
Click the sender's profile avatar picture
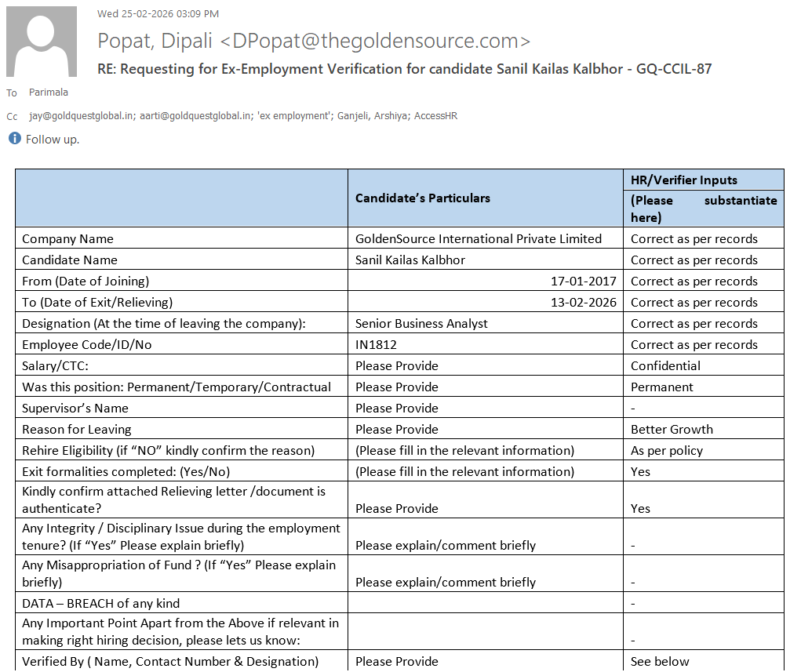[42, 42]
